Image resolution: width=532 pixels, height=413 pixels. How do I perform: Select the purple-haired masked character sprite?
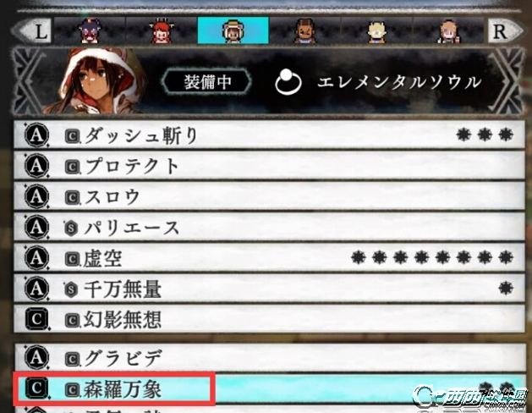(90, 30)
